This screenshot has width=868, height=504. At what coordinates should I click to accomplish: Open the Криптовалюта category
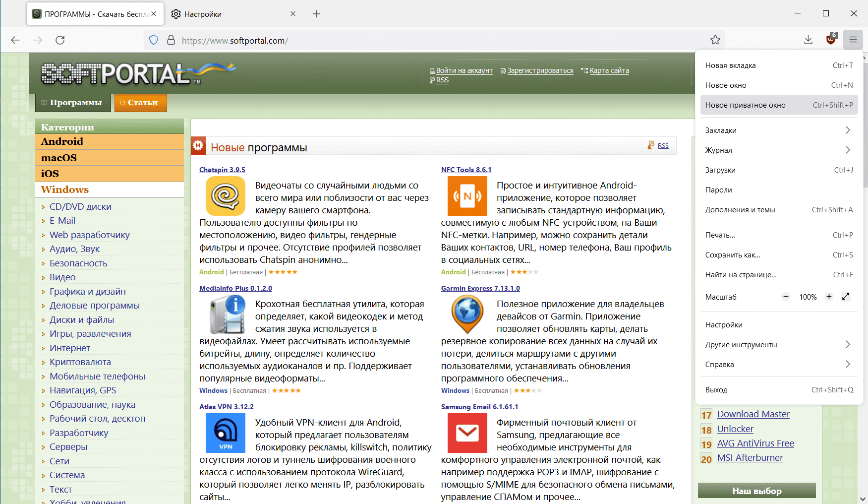click(x=80, y=362)
